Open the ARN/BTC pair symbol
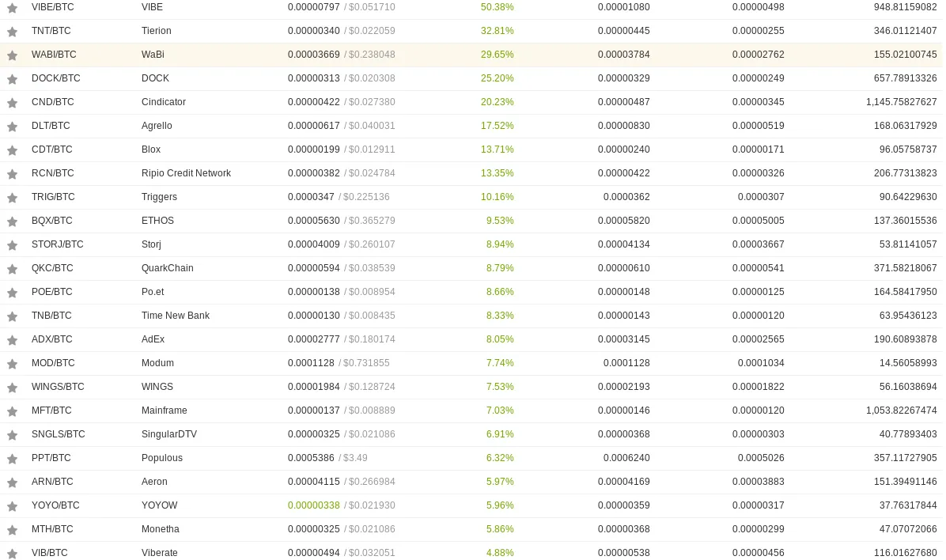 52,482
